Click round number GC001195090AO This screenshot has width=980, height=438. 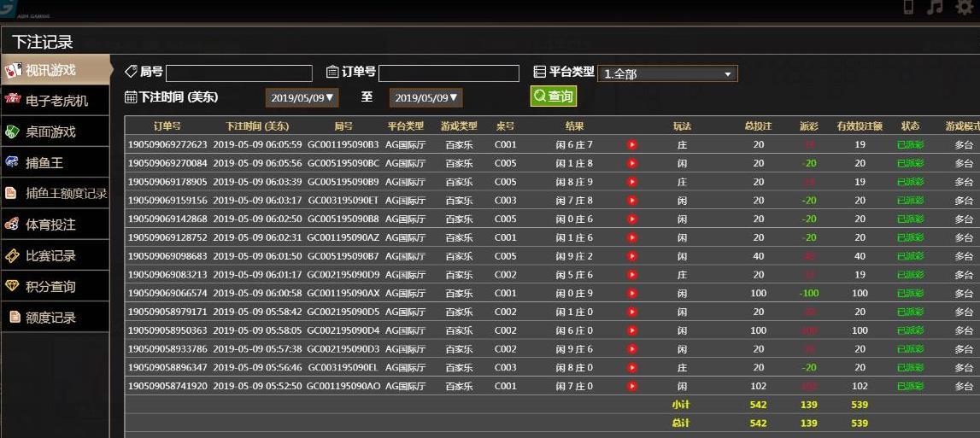click(343, 386)
